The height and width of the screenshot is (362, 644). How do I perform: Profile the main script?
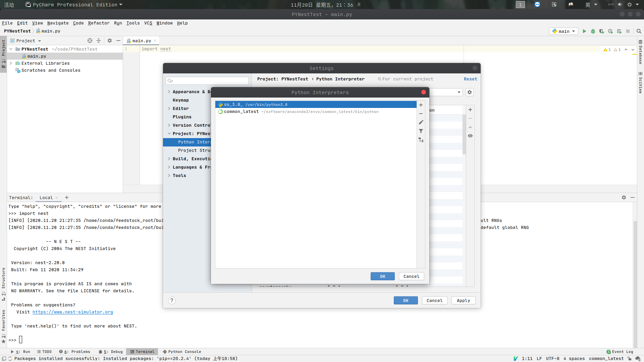[x=610, y=31]
